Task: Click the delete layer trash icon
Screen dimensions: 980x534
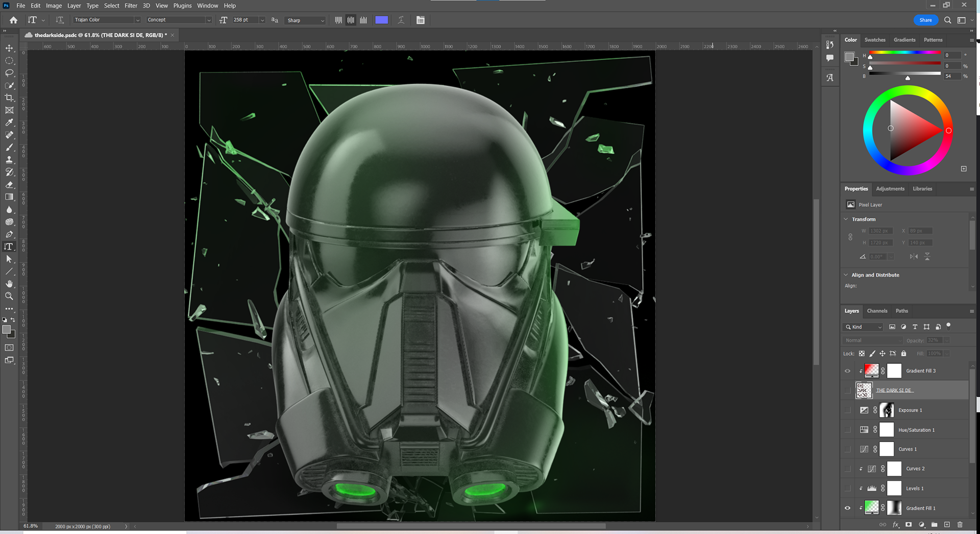Action: (960, 524)
